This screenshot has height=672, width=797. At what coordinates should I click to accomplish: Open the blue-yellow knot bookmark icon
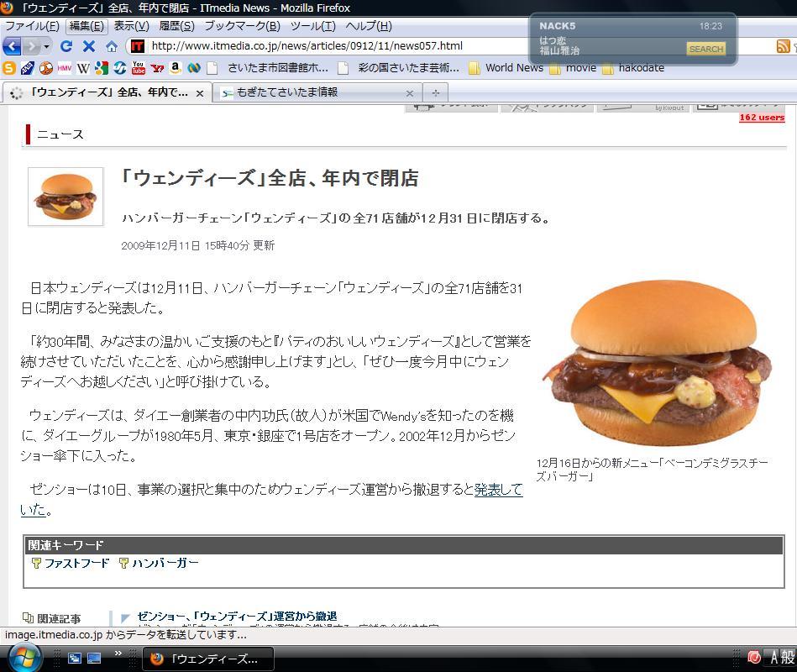[x=194, y=67]
